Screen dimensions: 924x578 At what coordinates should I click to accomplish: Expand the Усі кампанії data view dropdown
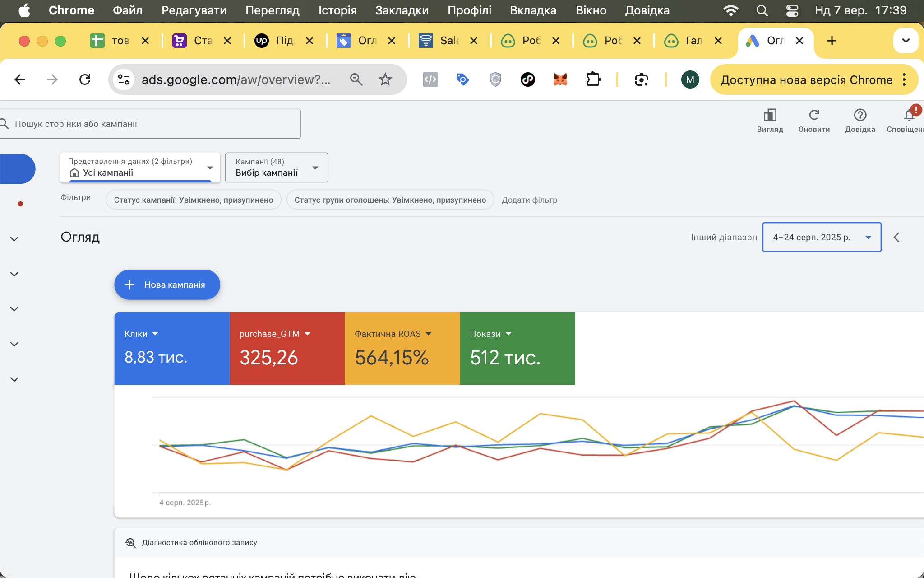[140, 168]
